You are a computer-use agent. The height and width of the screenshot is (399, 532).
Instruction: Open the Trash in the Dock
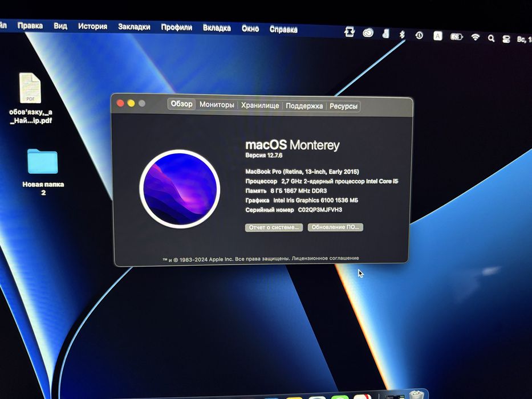point(416,395)
